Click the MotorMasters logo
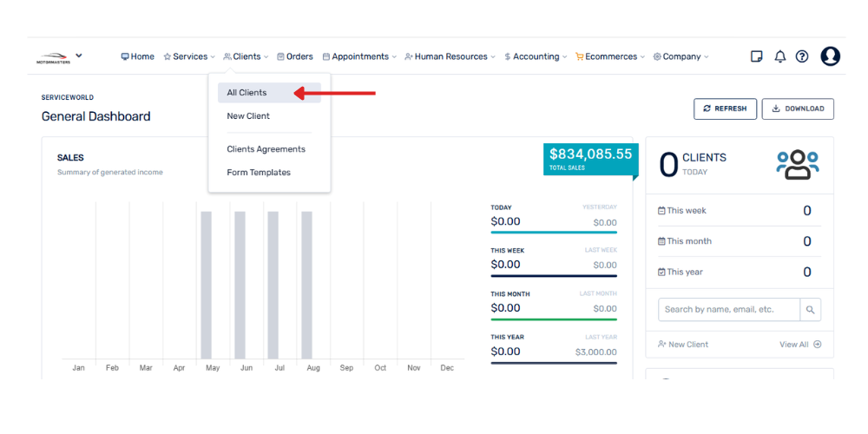 coord(53,57)
